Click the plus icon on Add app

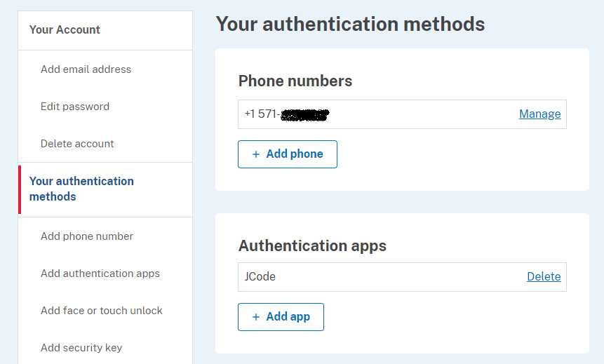pyautogui.click(x=255, y=317)
